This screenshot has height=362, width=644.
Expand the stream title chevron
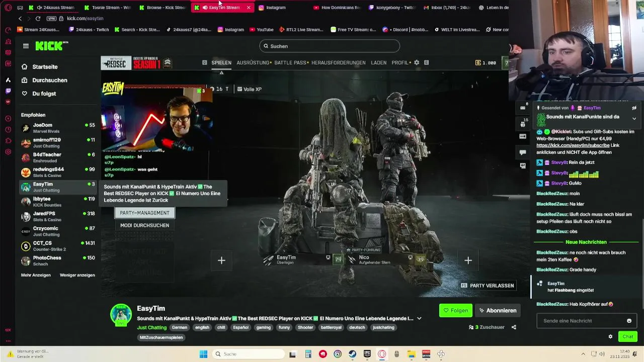(419, 318)
